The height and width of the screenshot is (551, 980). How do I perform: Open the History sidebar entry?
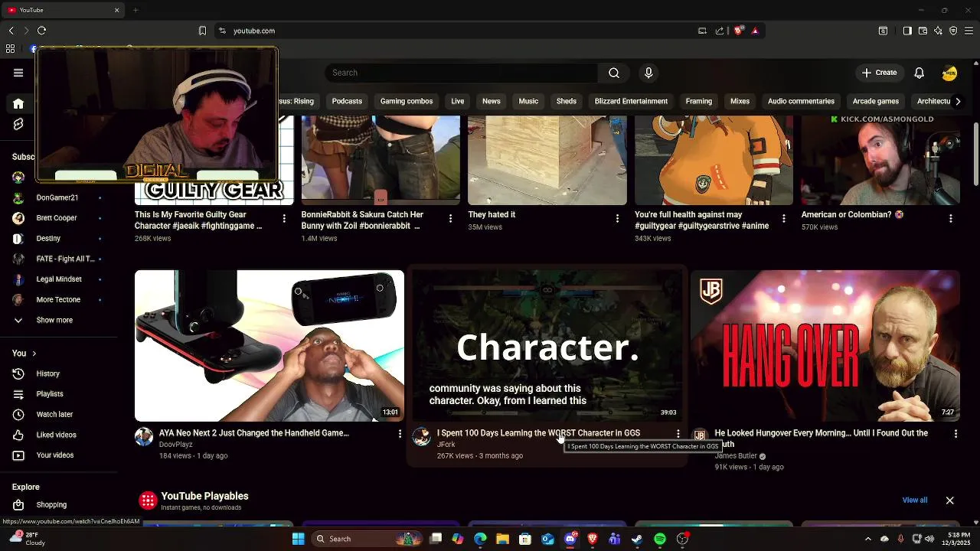tap(47, 373)
